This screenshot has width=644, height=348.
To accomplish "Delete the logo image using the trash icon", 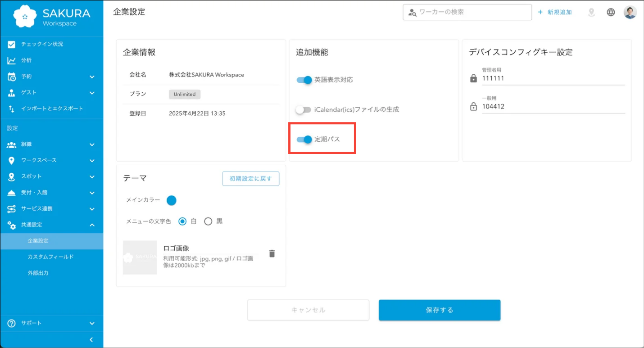I will tap(272, 253).
